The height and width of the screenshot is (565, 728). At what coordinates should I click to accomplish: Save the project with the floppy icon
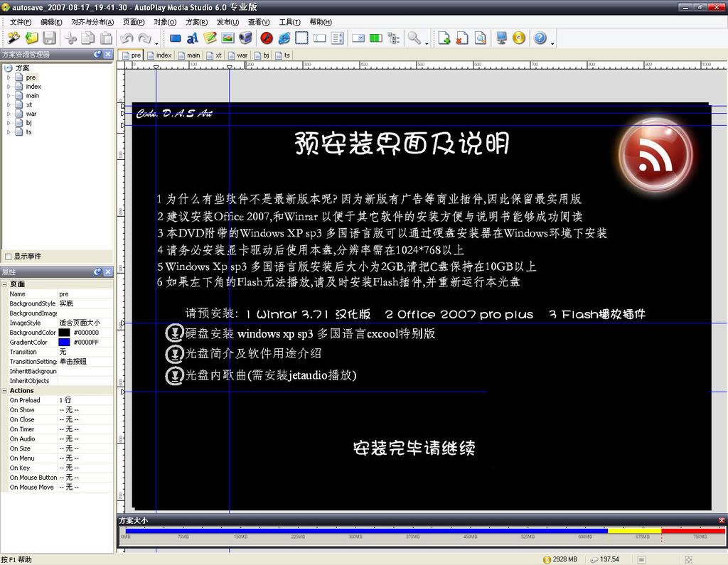[x=49, y=38]
